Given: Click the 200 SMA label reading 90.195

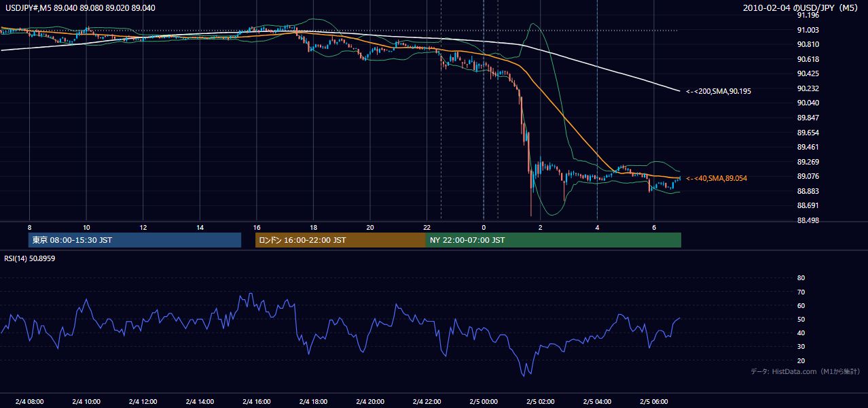Looking at the screenshot, I should tap(718, 91).
